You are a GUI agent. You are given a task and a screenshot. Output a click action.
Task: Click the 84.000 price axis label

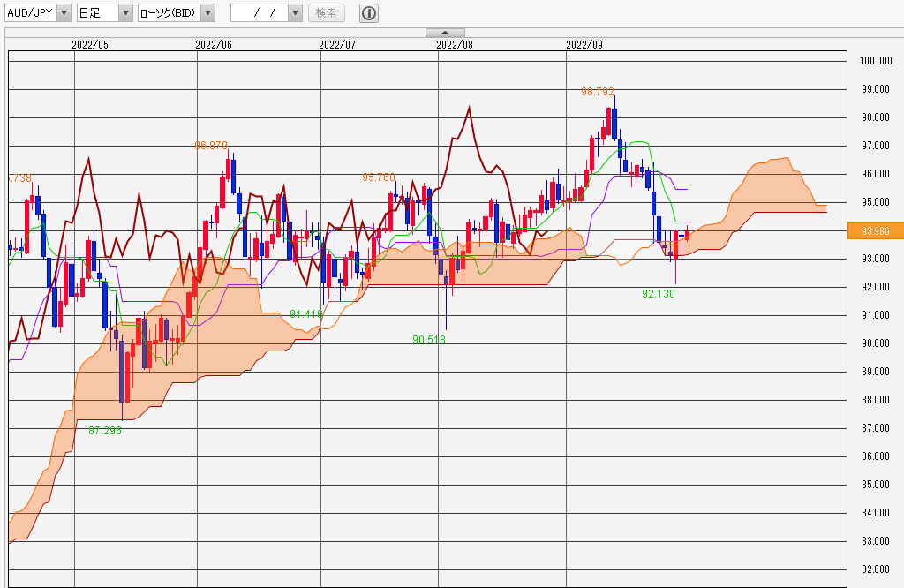876,513
